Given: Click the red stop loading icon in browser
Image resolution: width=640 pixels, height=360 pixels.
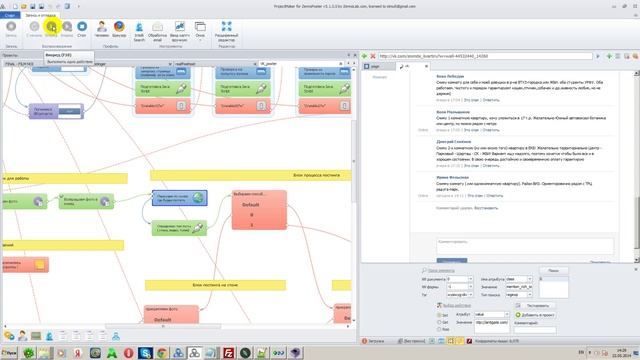Looking at the screenshot, I should point(373,56).
